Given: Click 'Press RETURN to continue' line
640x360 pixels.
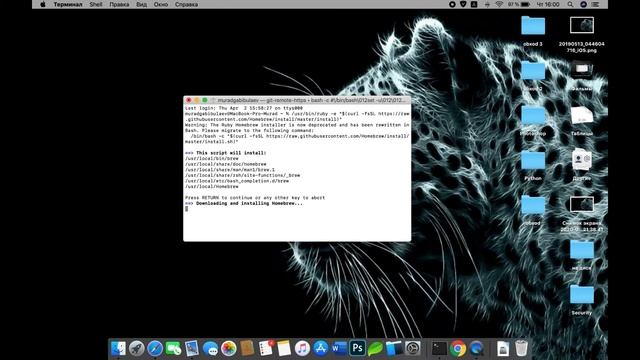Looking at the screenshot, I should 255,198.
